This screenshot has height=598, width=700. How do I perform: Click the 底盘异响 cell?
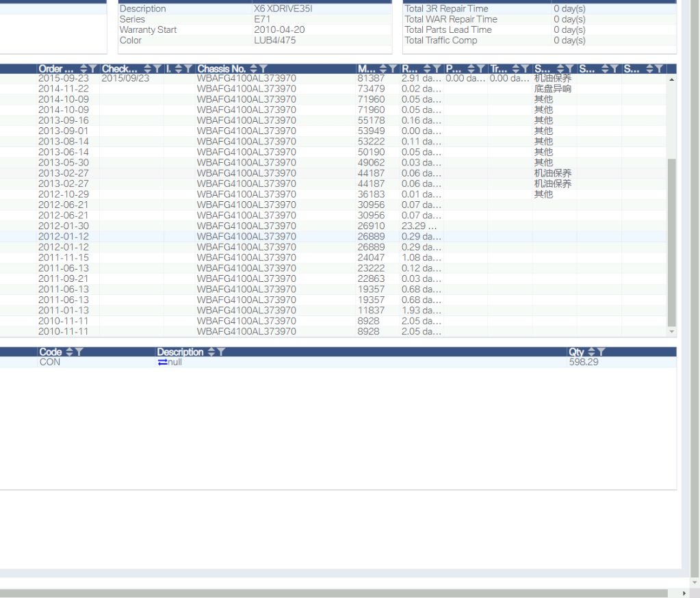tap(553, 89)
